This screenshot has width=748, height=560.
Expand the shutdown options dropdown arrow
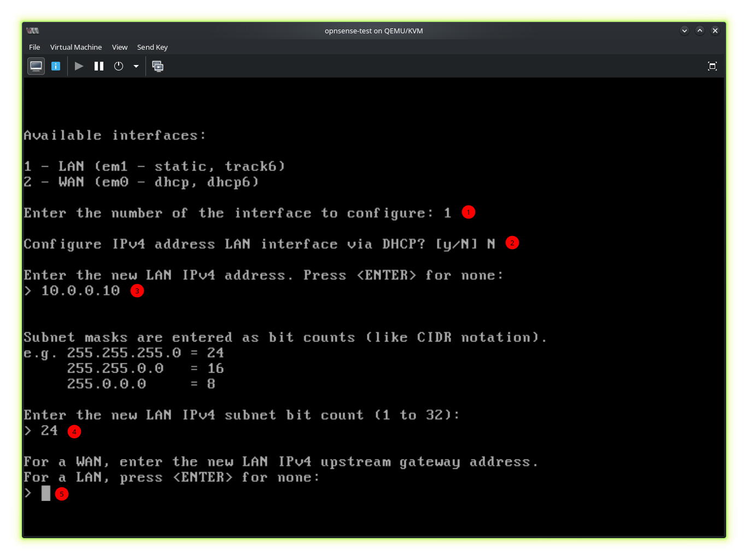(x=136, y=66)
